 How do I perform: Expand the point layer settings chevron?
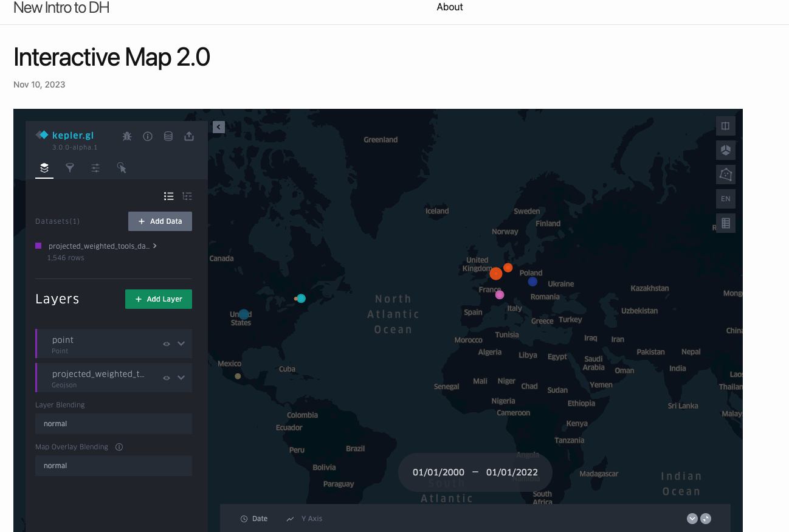[181, 344]
